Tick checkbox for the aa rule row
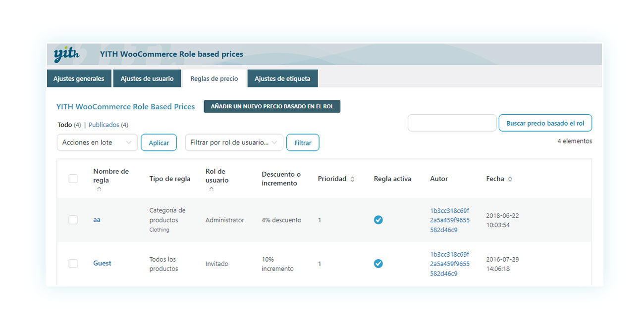The width and height of the screenshot is (644, 328). point(73,220)
